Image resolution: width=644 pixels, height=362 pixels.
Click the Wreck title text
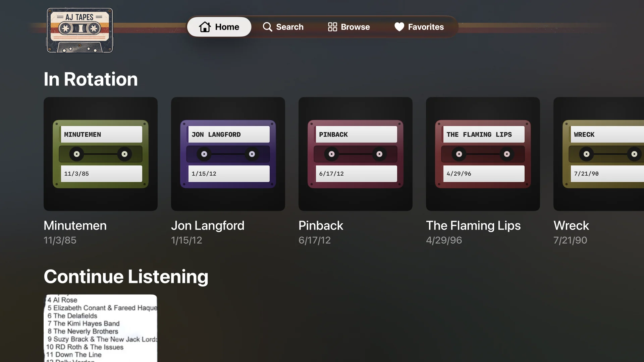[x=571, y=226]
